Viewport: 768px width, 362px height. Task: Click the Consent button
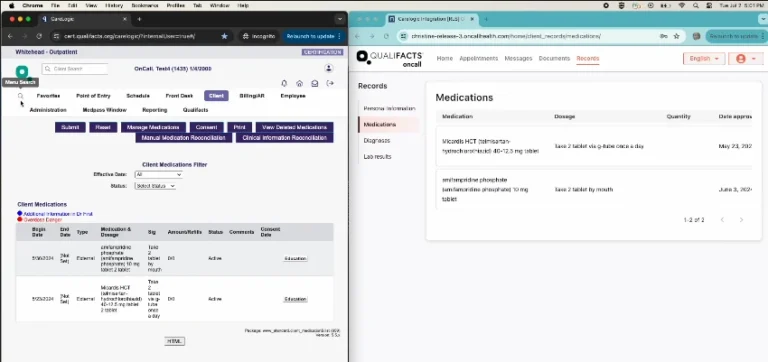(x=207, y=127)
